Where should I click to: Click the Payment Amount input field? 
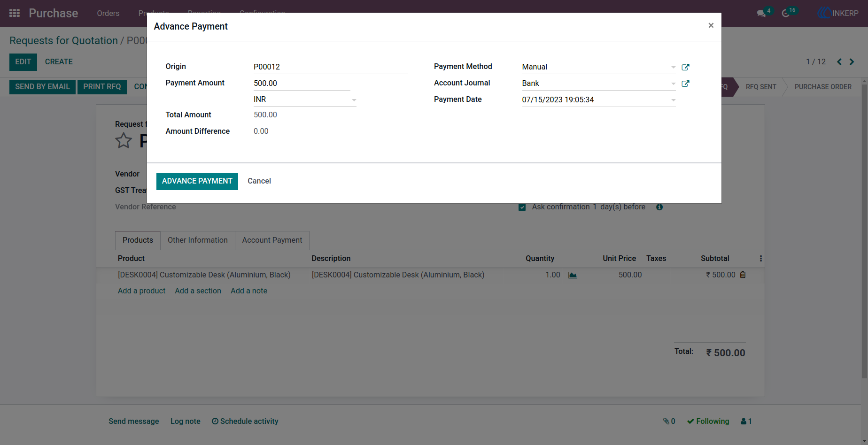coord(302,83)
